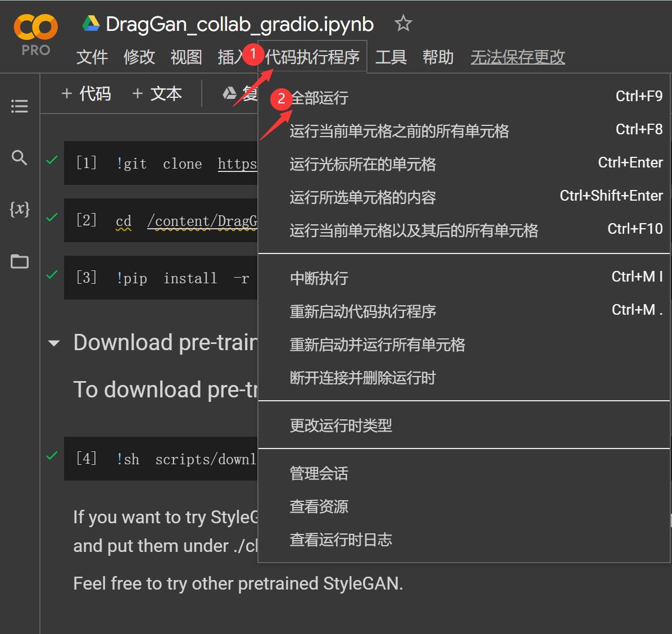Click the 'Download pre-train' section heading

(165, 343)
